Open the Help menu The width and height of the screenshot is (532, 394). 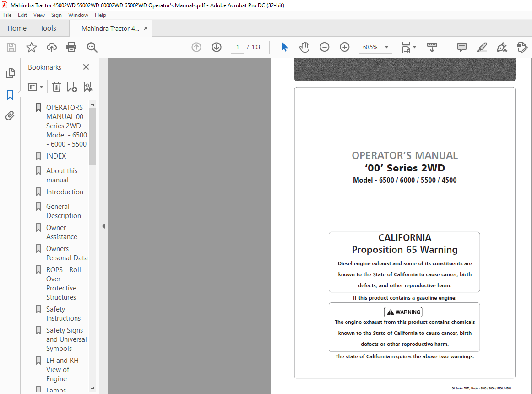point(100,15)
